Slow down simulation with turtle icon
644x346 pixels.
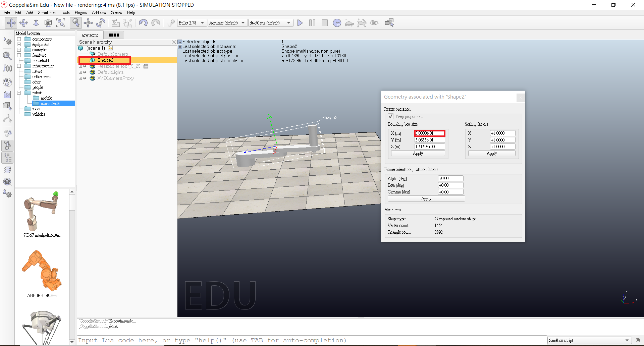350,23
